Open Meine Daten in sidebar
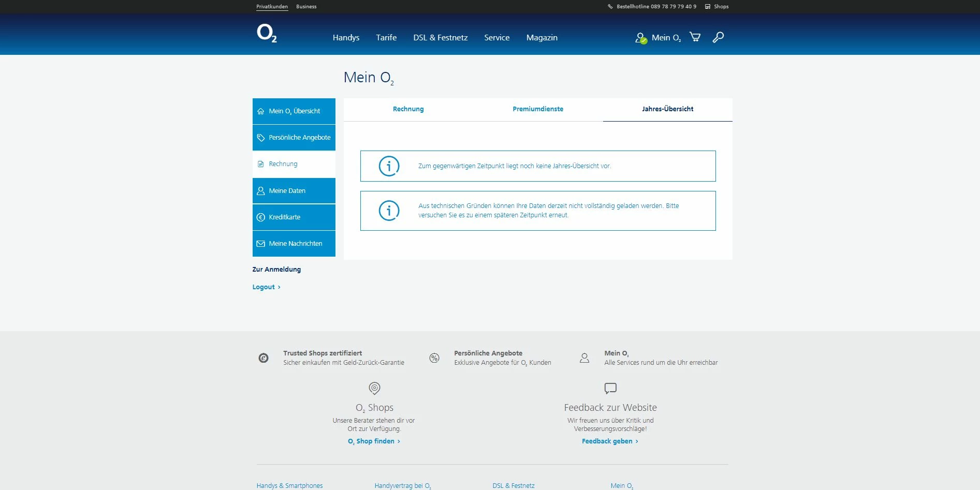Screen dimensions: 980x490 (294, 191)
